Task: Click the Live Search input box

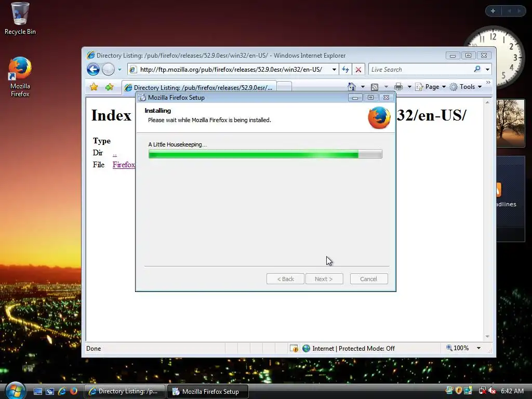Action: 421,70
